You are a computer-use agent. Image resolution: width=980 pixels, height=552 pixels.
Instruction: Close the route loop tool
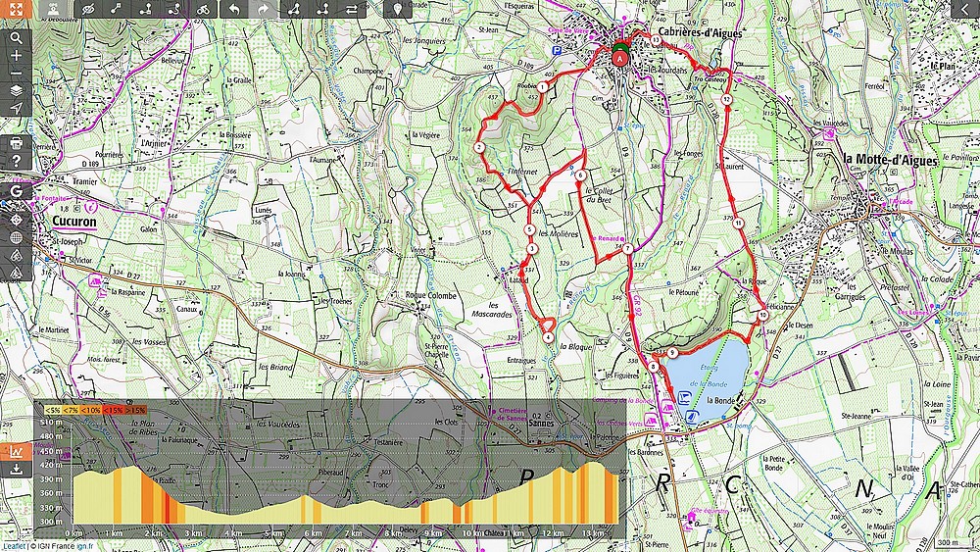coord(293,10)
